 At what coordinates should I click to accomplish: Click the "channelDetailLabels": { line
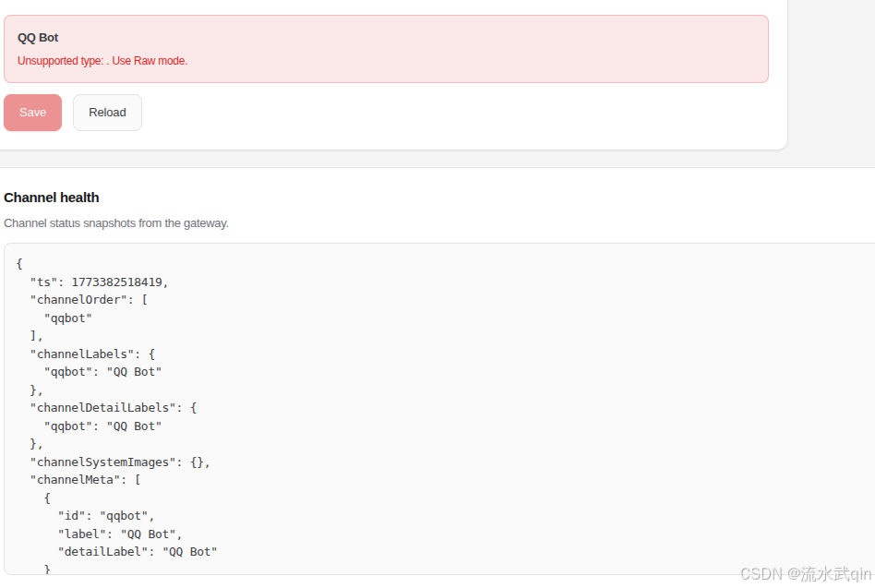pos(114,408)
